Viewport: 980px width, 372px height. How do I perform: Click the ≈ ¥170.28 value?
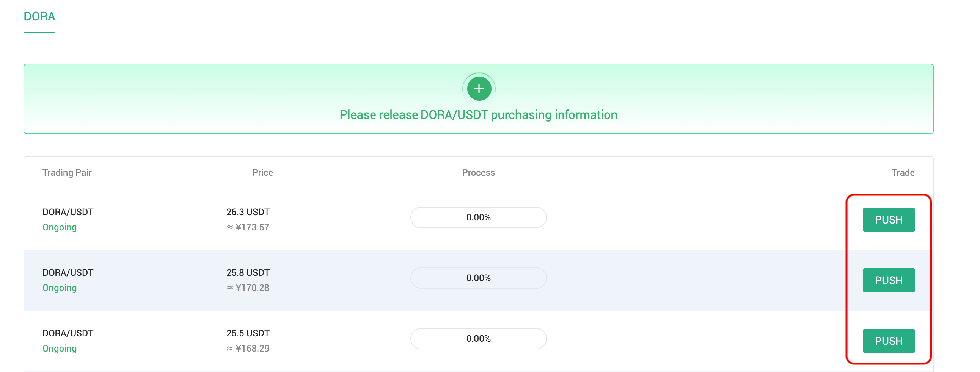248,288
